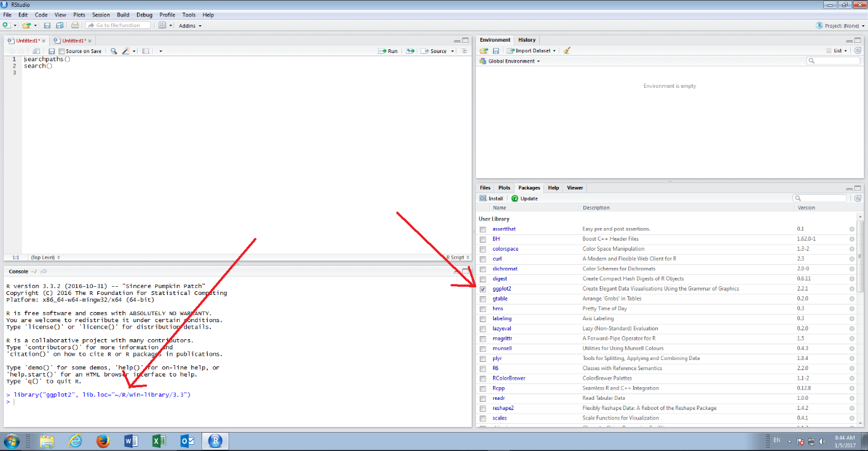This screenshot has height=451, width=868.
Task: Clear environment objects with broom icon
Action: tap(567, 51)
